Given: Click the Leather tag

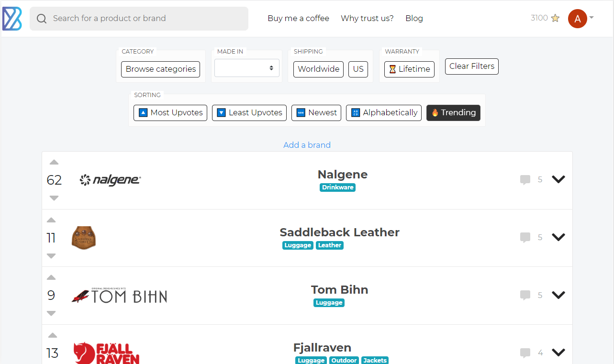Looking at the screenshot, I should pyautogui.click(x=330, y=245).
